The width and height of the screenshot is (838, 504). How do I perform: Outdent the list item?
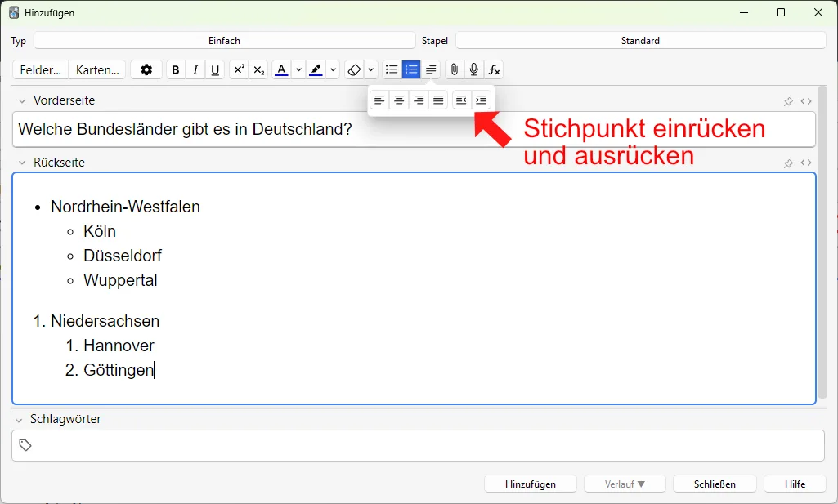[x=461, y=100]
